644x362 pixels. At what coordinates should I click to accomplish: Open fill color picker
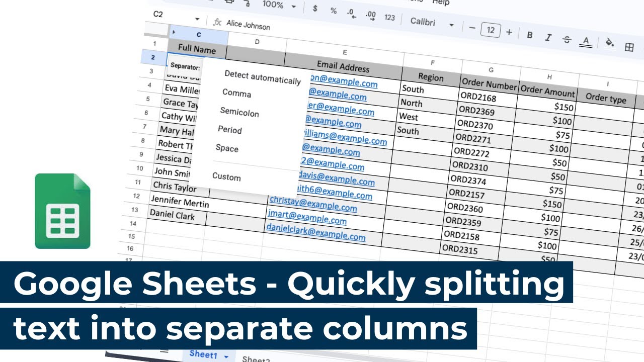click(x=610, y=43)
